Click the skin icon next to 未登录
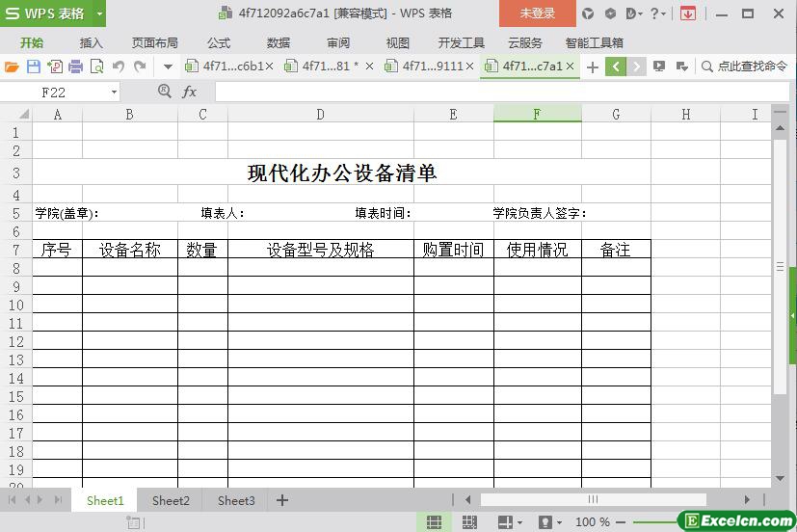 point(588,13)
